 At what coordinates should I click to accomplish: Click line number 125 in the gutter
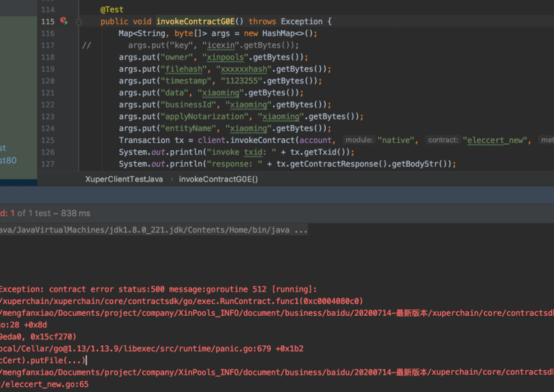point(47,140)
